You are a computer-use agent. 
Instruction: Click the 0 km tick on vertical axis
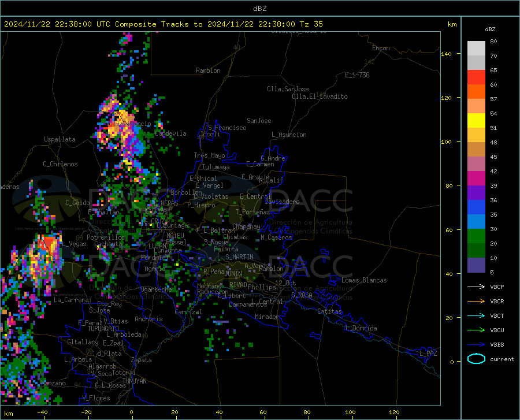click(x=452, y=362)
